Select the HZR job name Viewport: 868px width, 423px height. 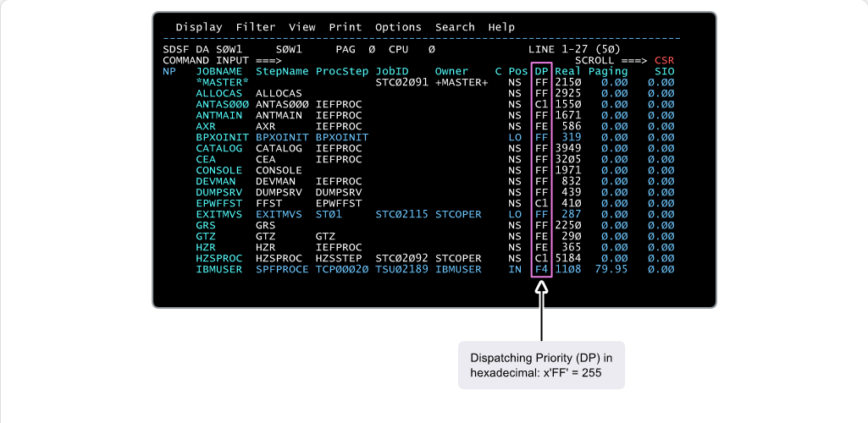[x=206, y=247]
